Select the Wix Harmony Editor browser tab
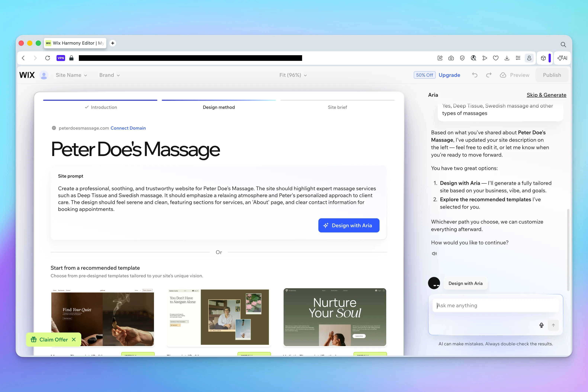This screenshot has width=588, height=392. coord(75,43)
